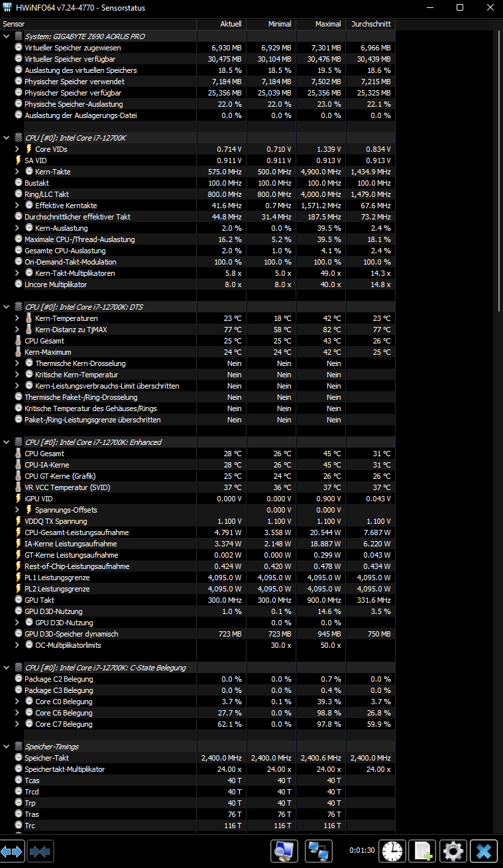Select the On-Demand-Takt-Modulation row
The height and width of the screenshot is (868, 503).
click(197, 262)
